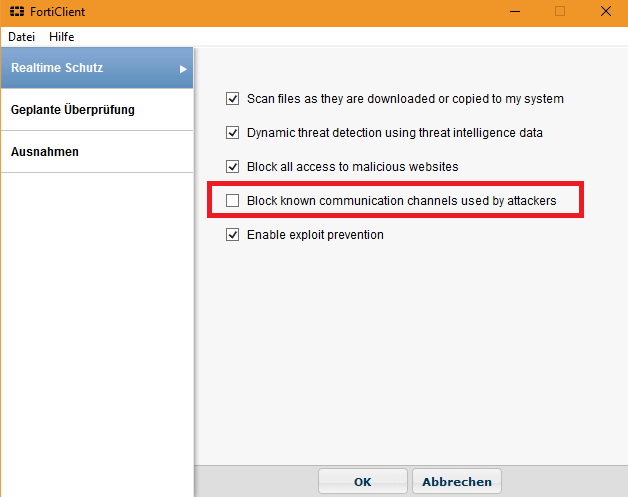Click the Abbrechen button
The image size is (628, 497).
[x=456, y=482]
